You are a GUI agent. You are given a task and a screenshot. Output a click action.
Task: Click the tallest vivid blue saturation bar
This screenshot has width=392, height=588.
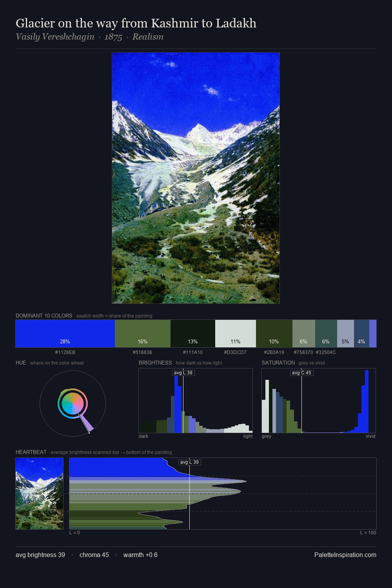367,401
